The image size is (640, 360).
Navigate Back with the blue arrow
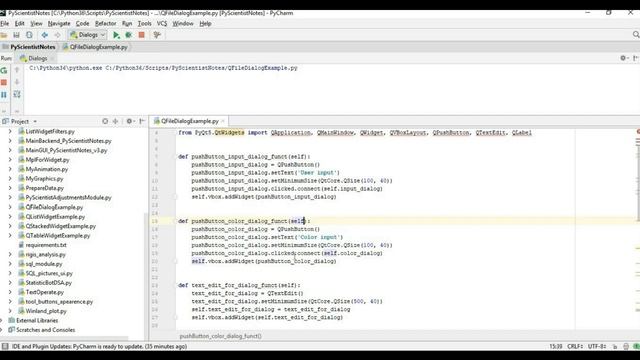coord(44,35)
